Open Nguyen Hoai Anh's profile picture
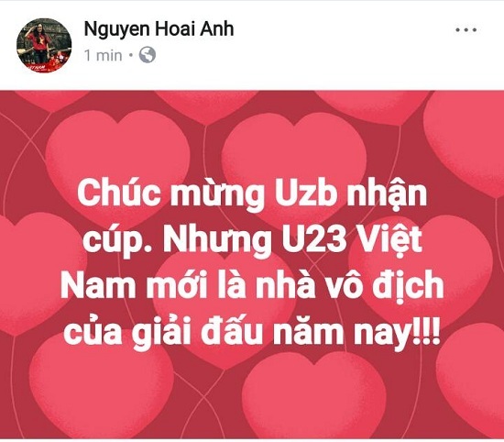The image size is (504, 442). pyautogui.click(x=44, y=45)
